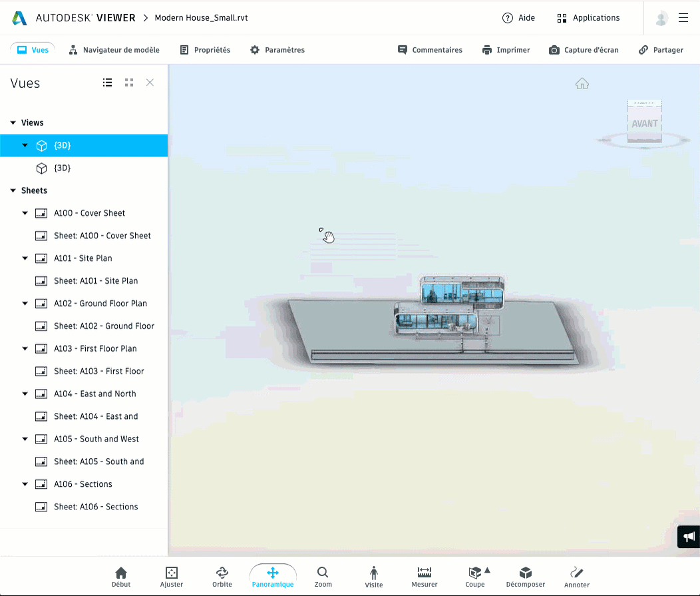Click the Autodesk logo icon
Screen dimensions: 700x596
click(19, 18)
